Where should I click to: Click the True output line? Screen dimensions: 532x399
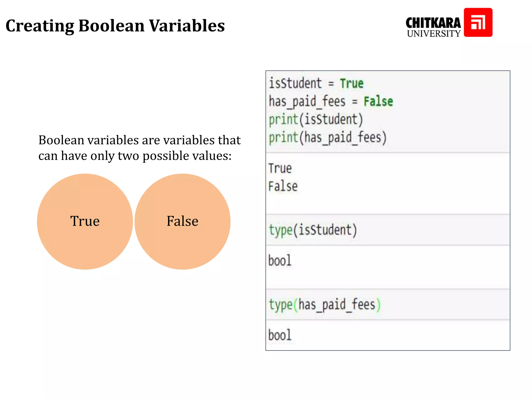pyautogui.click(x=280, y=168)
